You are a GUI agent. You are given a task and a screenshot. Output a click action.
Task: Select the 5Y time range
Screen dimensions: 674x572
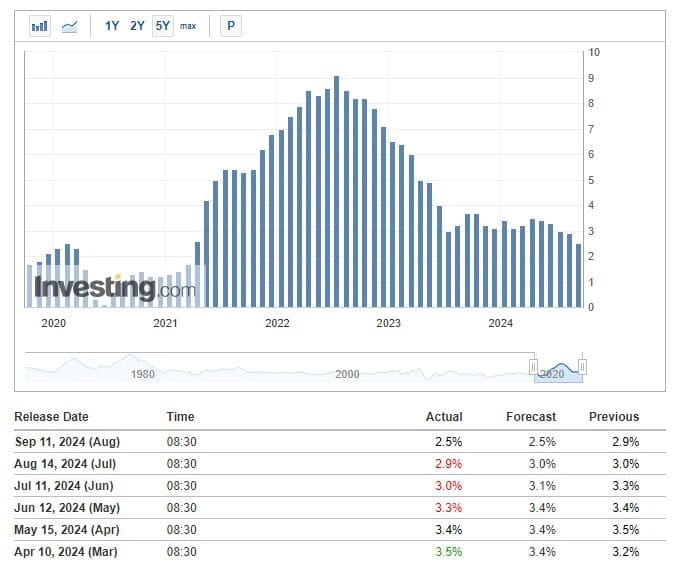[162, 26]
